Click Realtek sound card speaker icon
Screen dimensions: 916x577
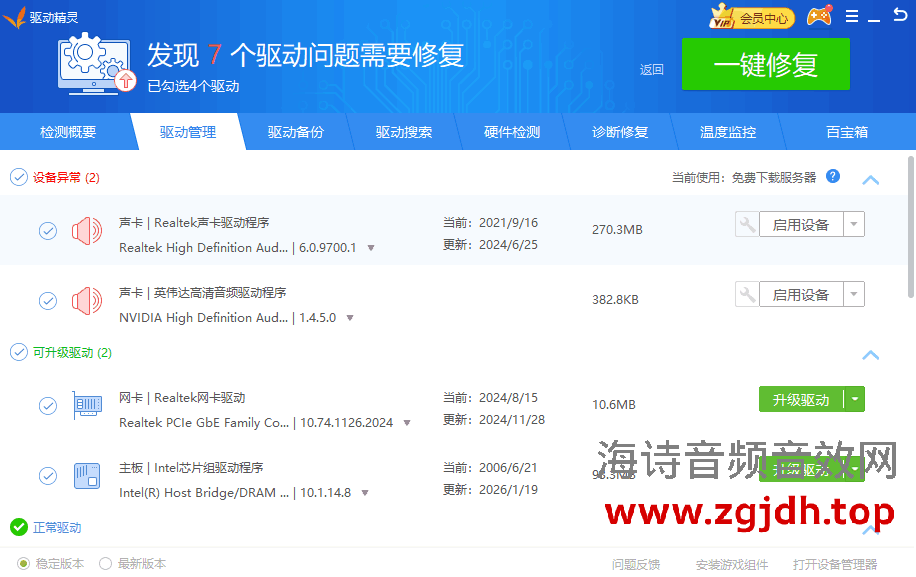pos(86,231)
